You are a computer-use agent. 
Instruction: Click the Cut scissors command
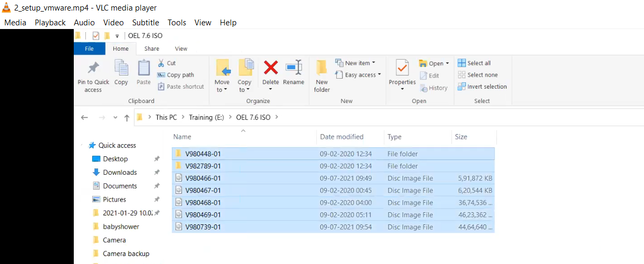[x=167, y=63]
